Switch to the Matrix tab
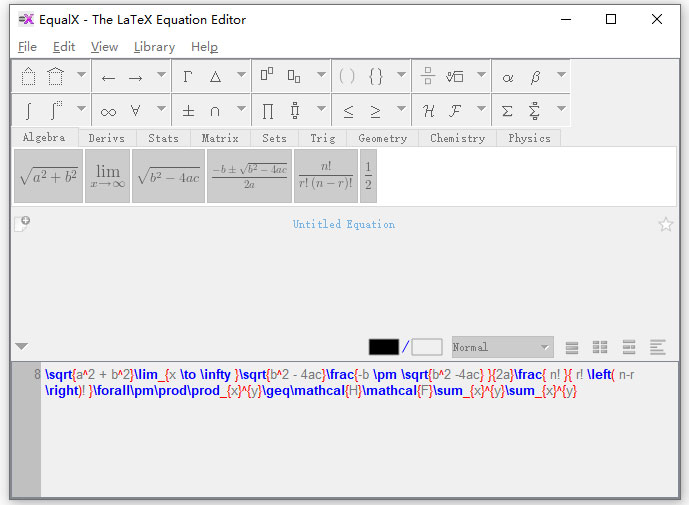 click(220, 138)
